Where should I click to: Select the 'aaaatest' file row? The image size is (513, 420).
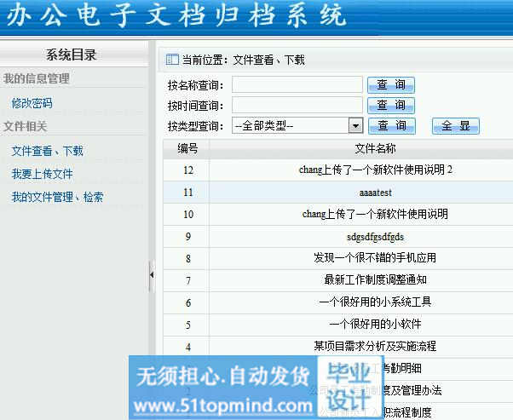(x=375, y=192)
